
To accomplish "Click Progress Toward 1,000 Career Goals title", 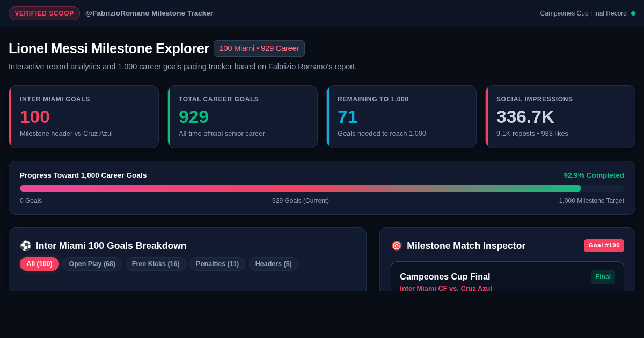I will pyautogui.click(x=83, y=175).
